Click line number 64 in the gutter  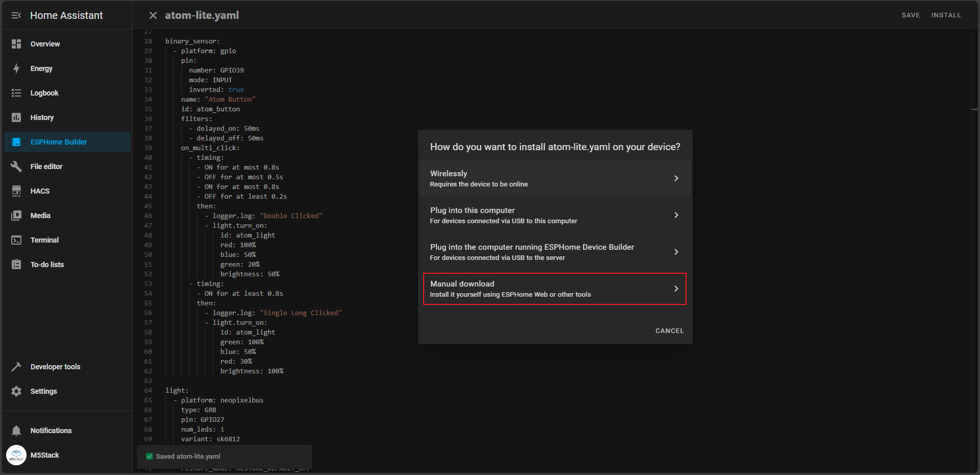[148, 390]
